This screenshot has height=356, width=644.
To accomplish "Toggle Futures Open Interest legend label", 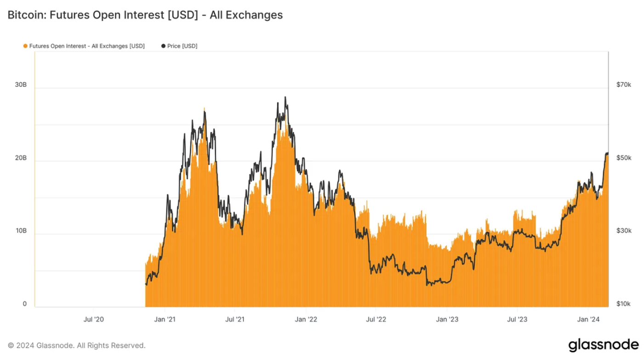I will 87,46.
